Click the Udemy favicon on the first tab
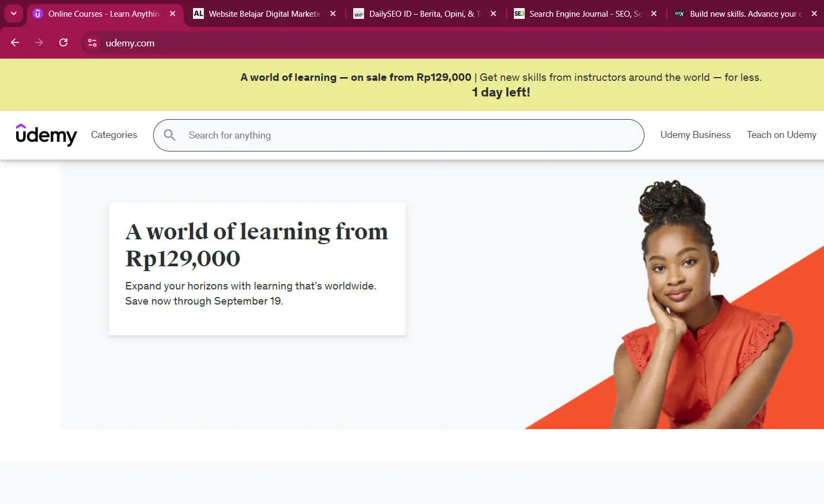This screenshot has height=504, width=824. [38, 13]
